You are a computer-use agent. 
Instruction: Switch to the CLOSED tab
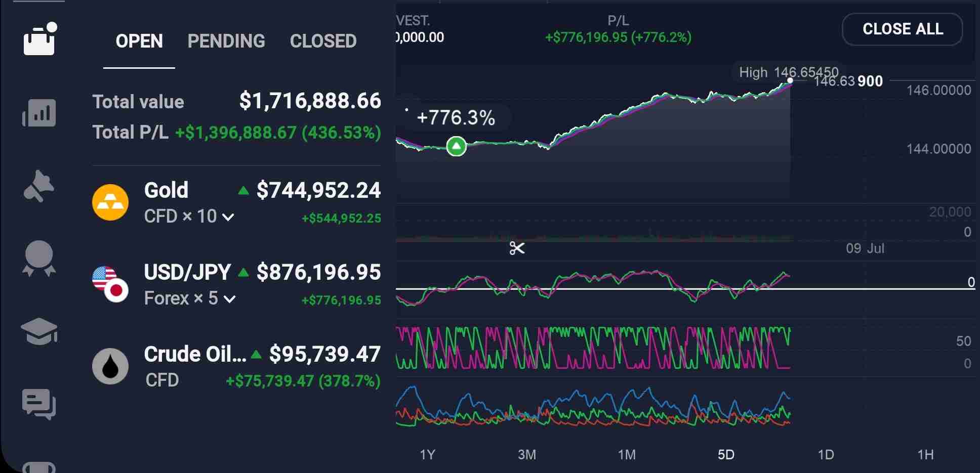(x=323, y=41)
